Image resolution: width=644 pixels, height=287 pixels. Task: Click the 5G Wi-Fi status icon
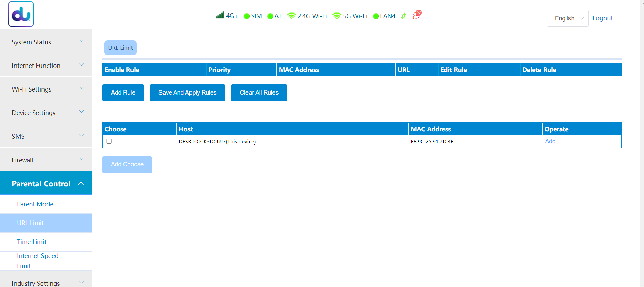(x=336, y=16)
